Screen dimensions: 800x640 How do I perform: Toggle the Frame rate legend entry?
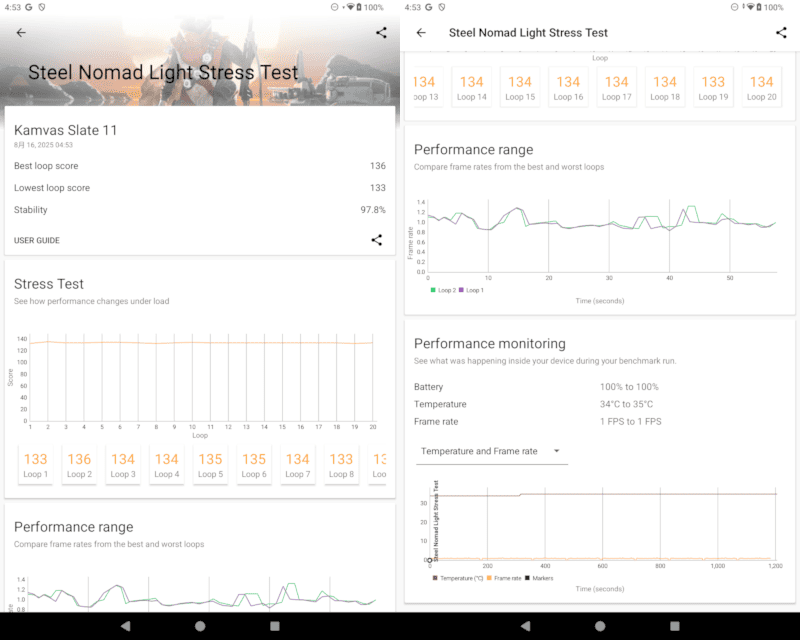506,578
